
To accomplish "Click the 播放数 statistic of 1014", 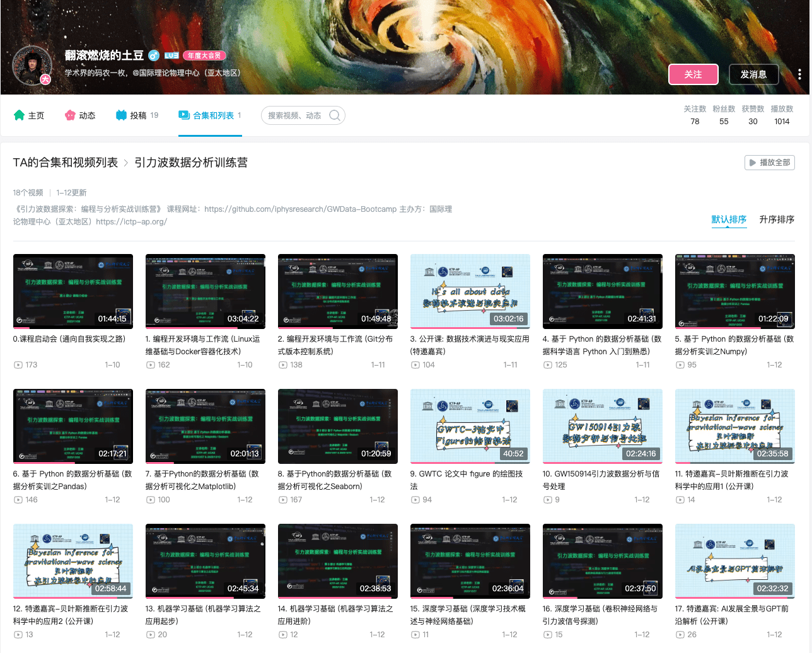I will pos(782,115).
